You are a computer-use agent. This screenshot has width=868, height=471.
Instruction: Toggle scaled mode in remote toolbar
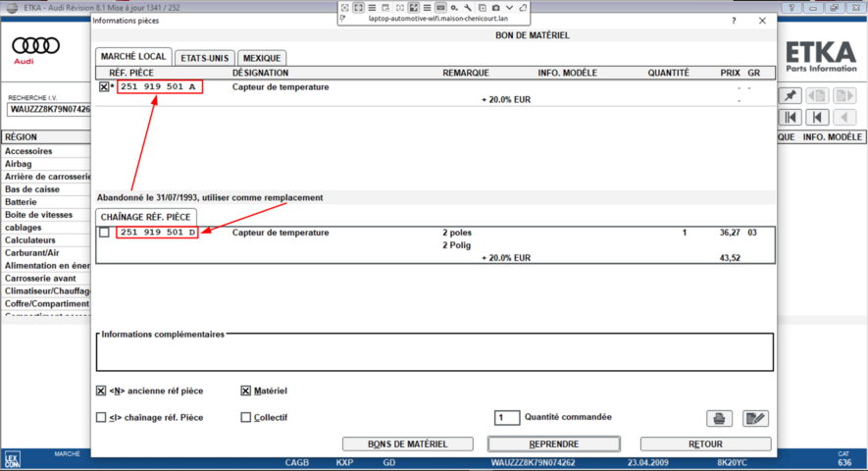click(414, 8)
